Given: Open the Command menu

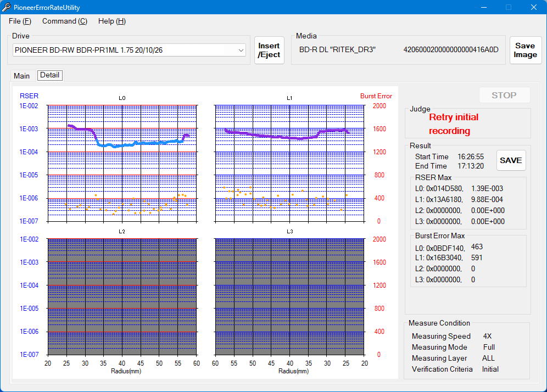Looking at the screenshot, I should pos(64,21).
